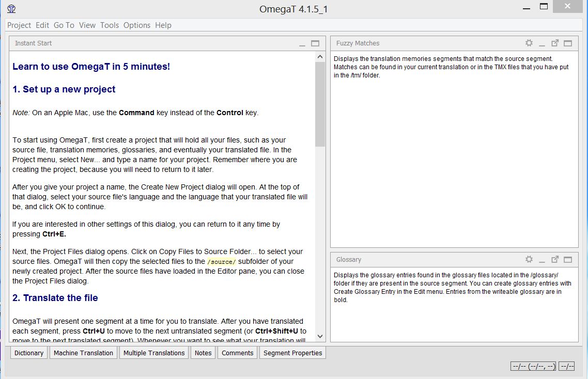Viewport: 588px width, 379px height.
Task: Click the scroll down arrow in Instant Start
Action: click(320, 336)
